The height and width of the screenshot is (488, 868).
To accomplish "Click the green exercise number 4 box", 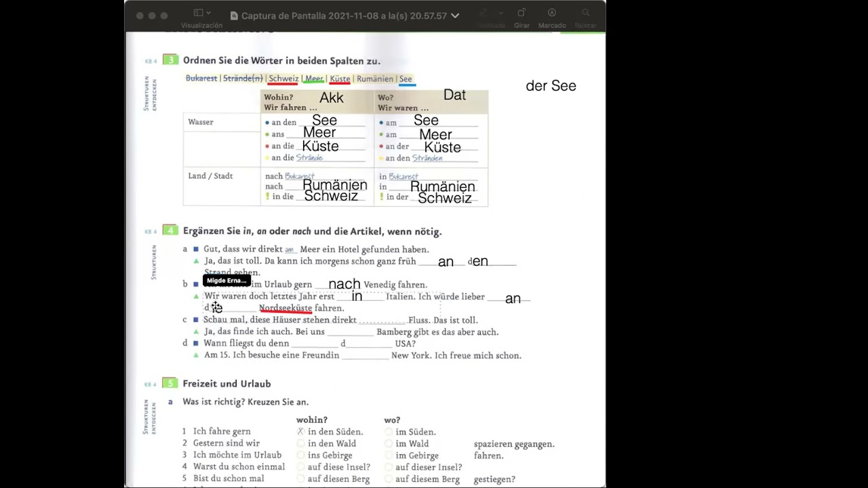I will [x=170, y=230].
